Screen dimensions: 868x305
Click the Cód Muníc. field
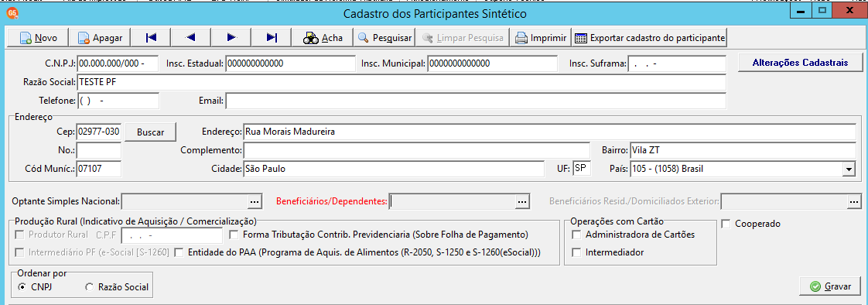[98, 169]
